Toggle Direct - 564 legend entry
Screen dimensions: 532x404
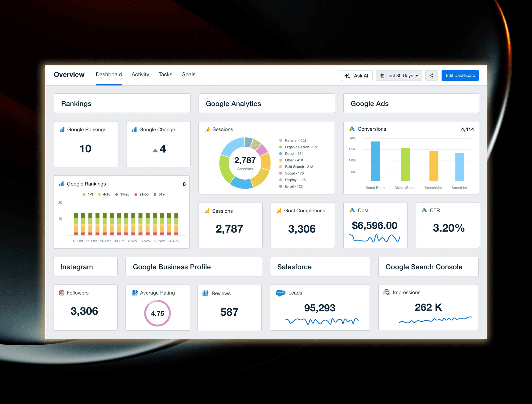(x=291, y=154)
